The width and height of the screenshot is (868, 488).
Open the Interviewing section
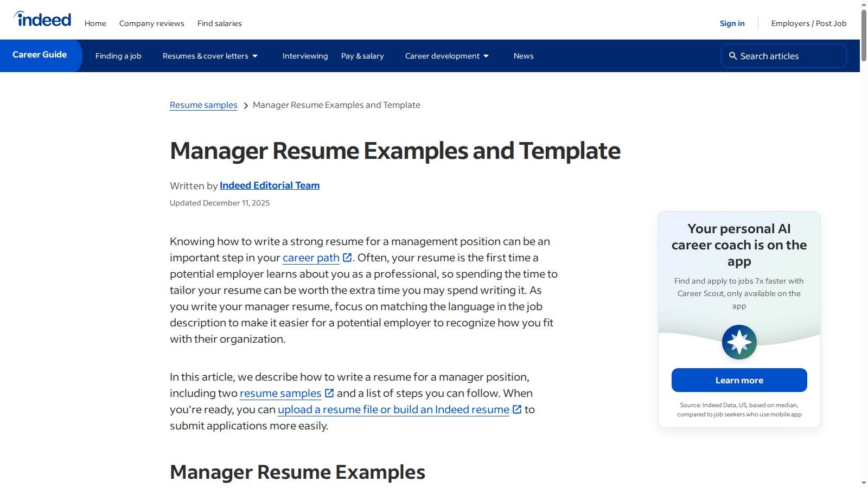tap(305, 56)
